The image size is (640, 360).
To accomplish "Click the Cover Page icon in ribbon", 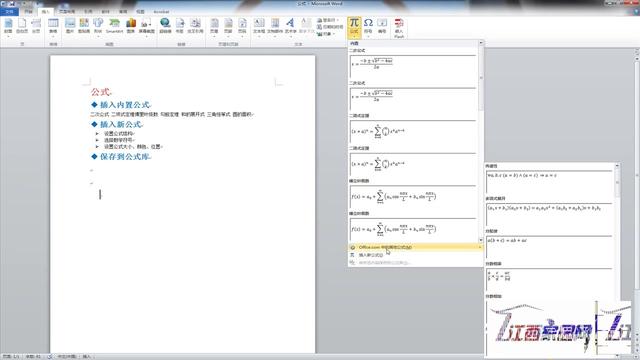I will [x=8, y=25].
